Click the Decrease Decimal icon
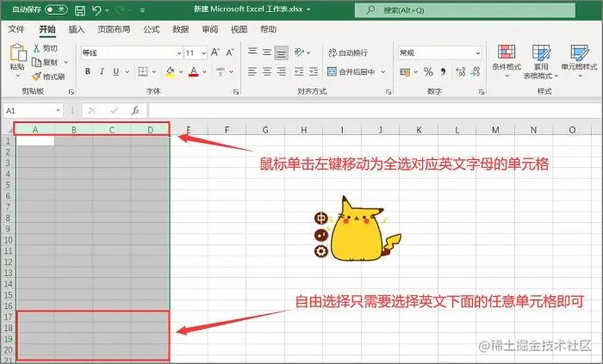Screen dimensions: 603x364 coord(476,71)
